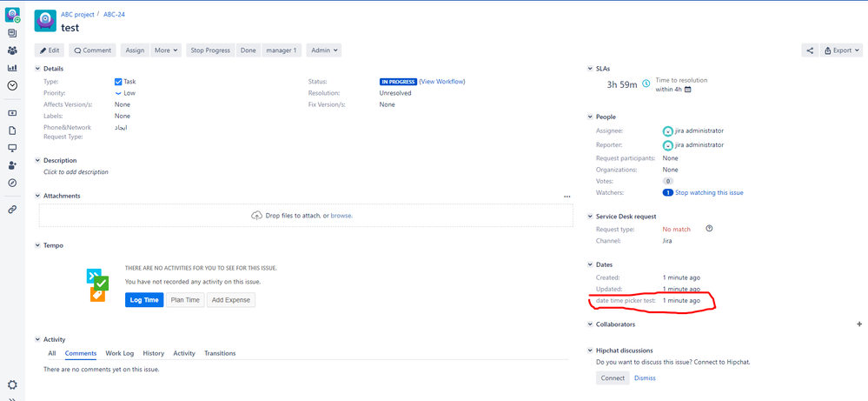Click the share icon button
Screen dimensions: 868x401
coord(810,50)
